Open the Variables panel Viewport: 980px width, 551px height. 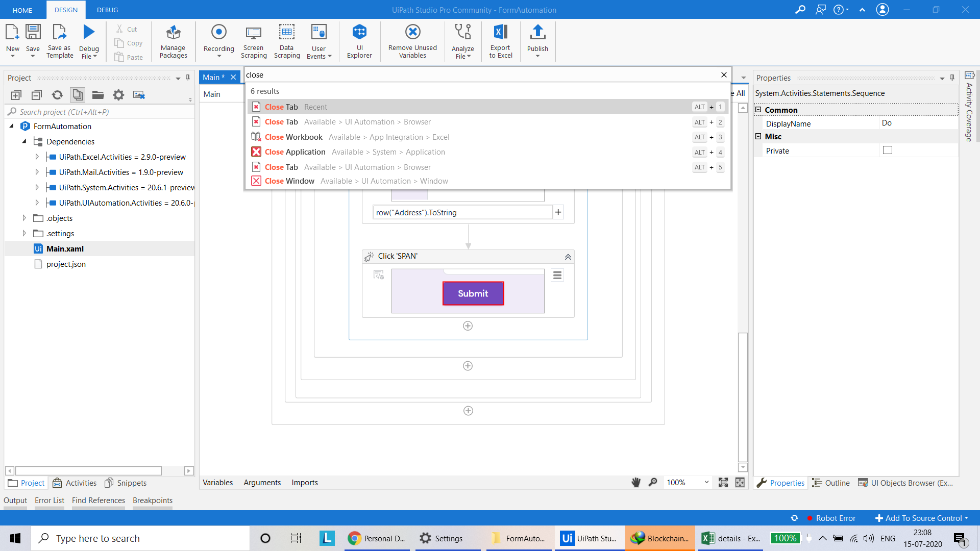coord(217,483)
